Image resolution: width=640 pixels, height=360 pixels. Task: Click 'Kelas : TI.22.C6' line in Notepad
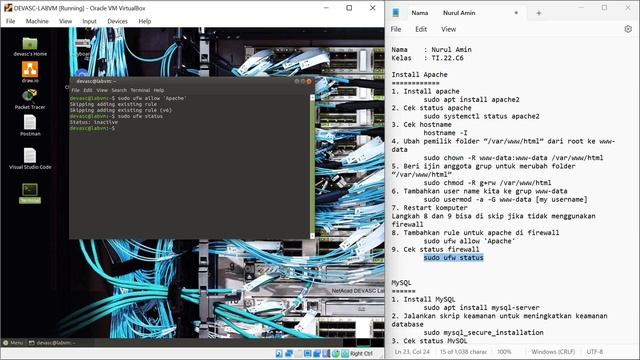[x=427, y=58]
